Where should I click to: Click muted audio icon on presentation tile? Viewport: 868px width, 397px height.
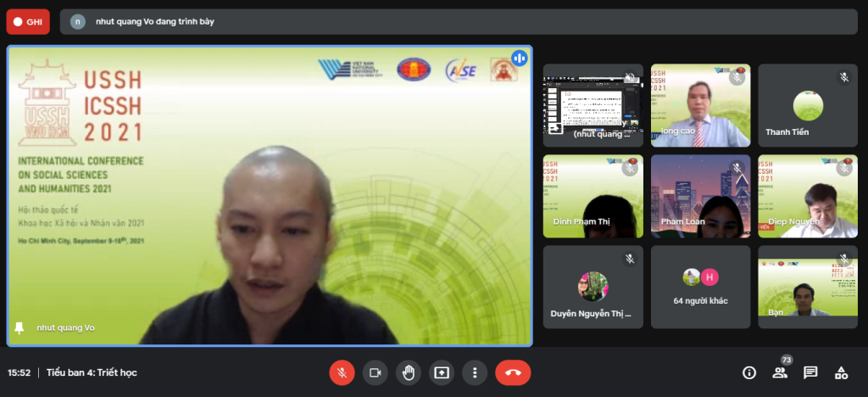(x=630, y=77)
